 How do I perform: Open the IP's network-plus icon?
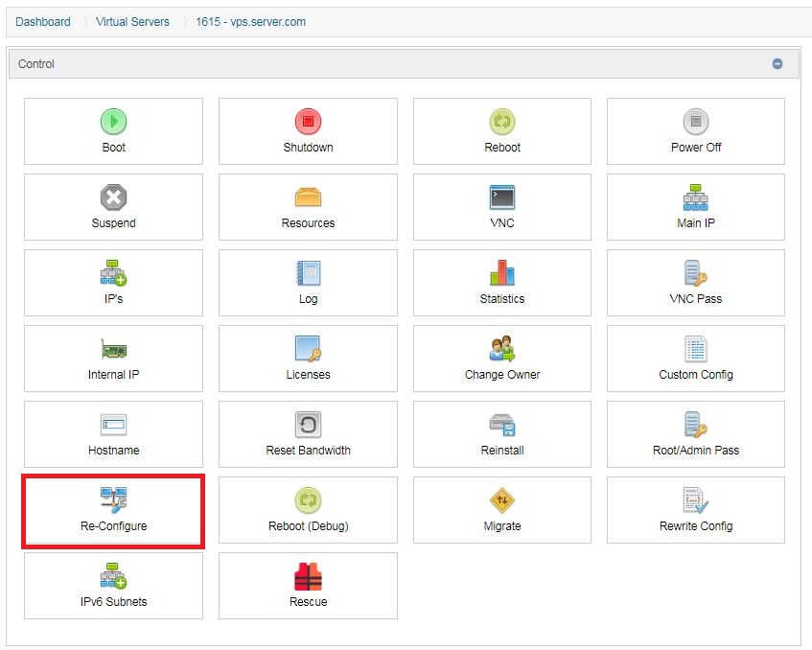(x=113, y=273)
